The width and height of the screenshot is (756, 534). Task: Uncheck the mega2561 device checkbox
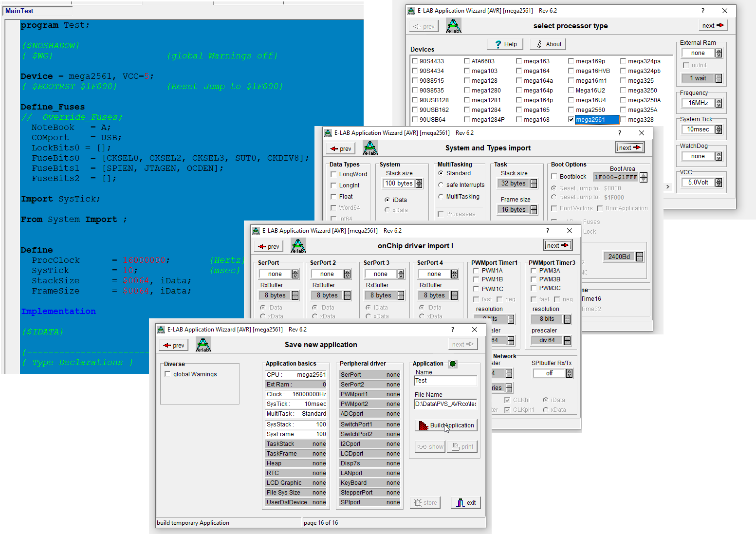tap(571, 119)
